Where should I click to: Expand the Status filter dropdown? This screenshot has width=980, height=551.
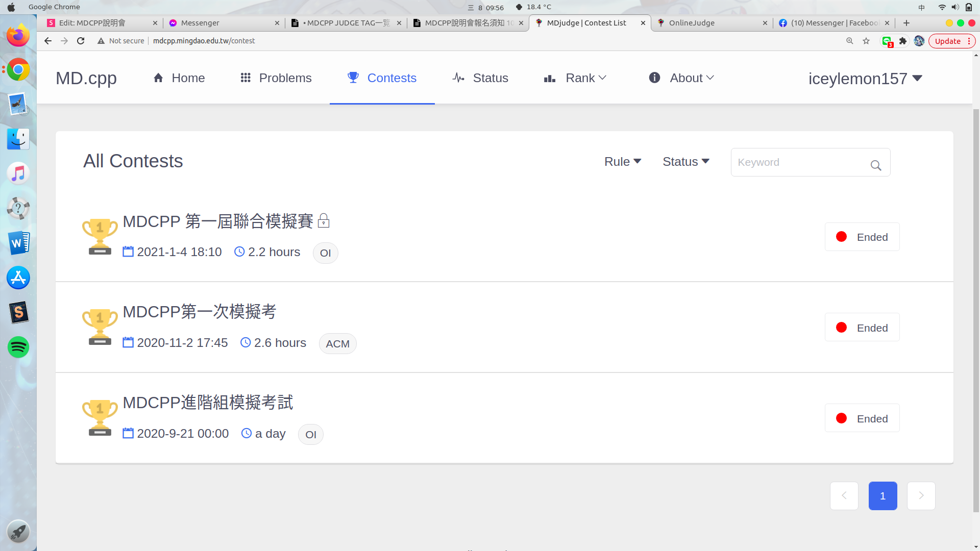[686, 162]
